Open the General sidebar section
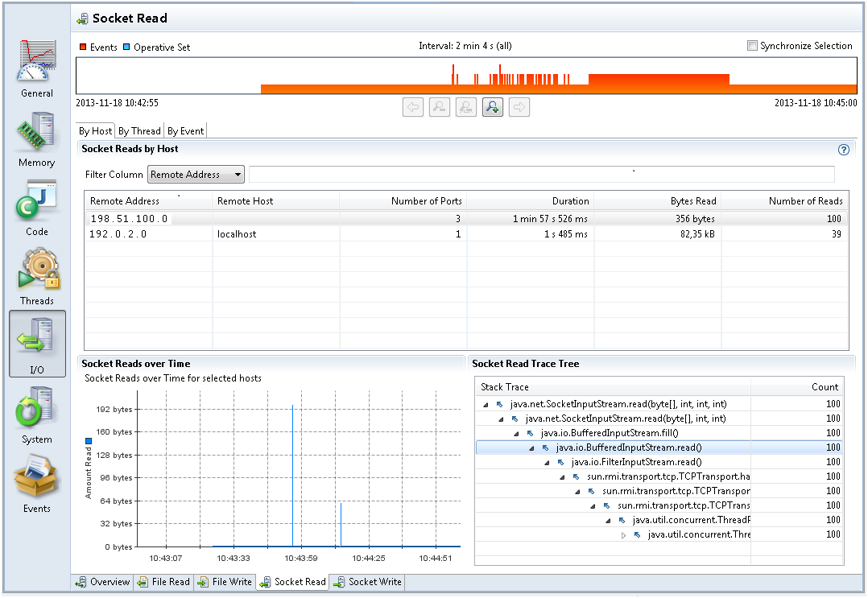This screenshot has width=868, height=598. pos(37,68)
